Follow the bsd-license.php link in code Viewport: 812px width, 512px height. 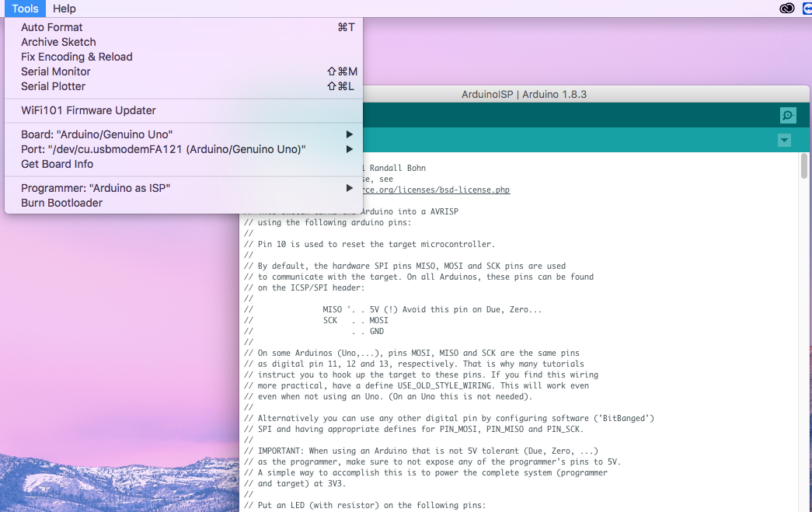click(x=436, y=190)
